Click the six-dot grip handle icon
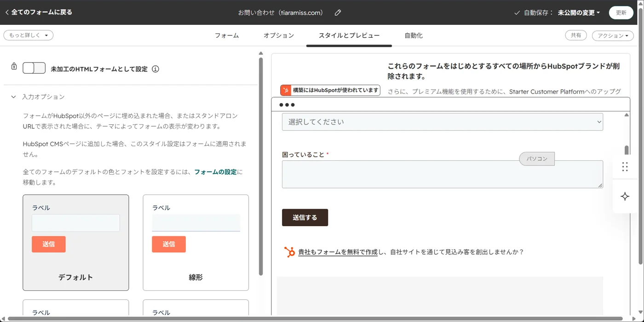Viewport: 644px width, 322px height. pyautogui.click(x=625, y=166)
